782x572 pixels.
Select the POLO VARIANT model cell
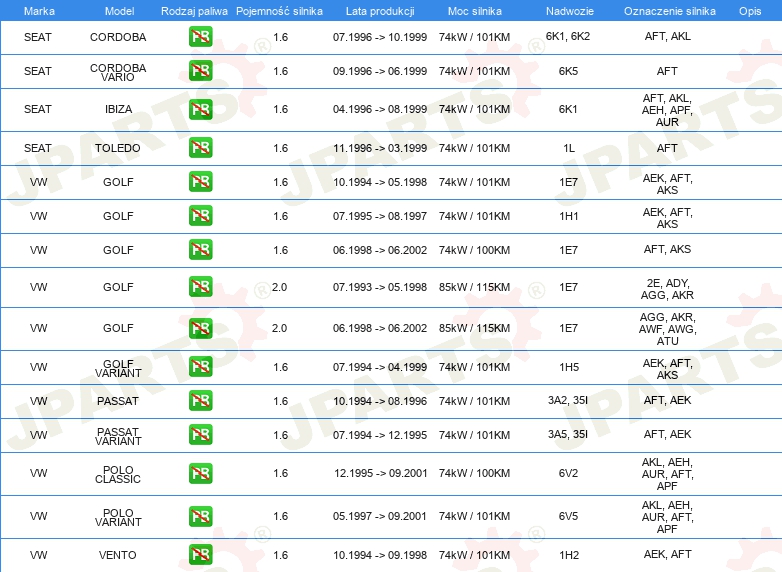click(118, 517)
